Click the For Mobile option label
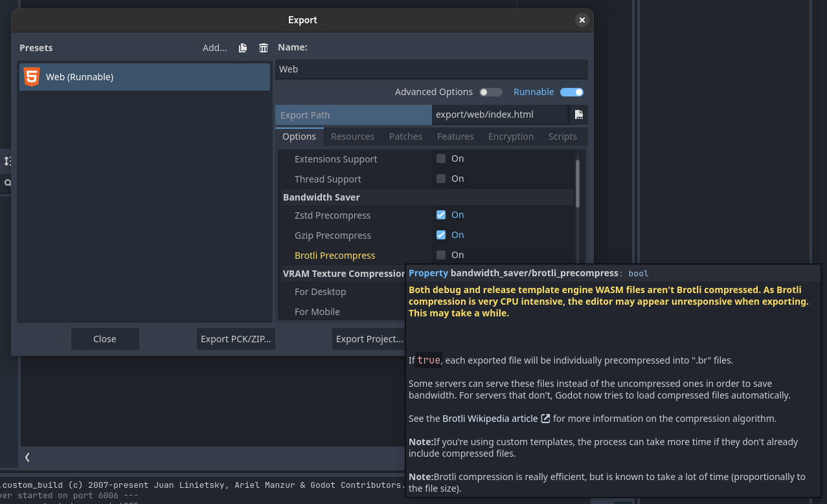Screen dimensions: 827x504 pyautogui.click(x=317, y=312)
